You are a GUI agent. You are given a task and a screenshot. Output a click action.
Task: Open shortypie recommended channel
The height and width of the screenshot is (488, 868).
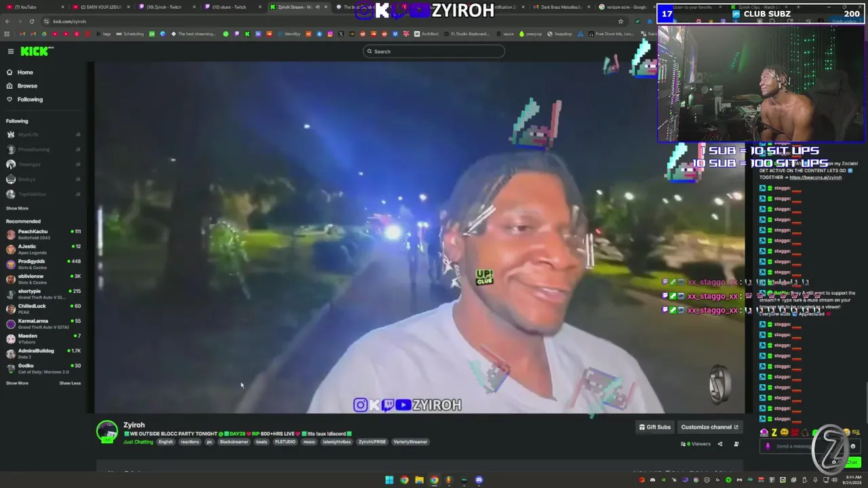[x=43, y=293]
